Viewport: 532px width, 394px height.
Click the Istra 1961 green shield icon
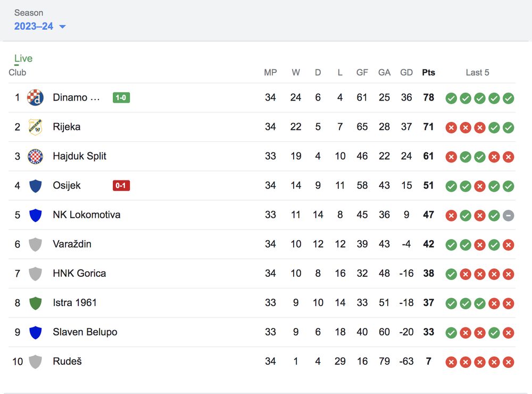(35, 303)
